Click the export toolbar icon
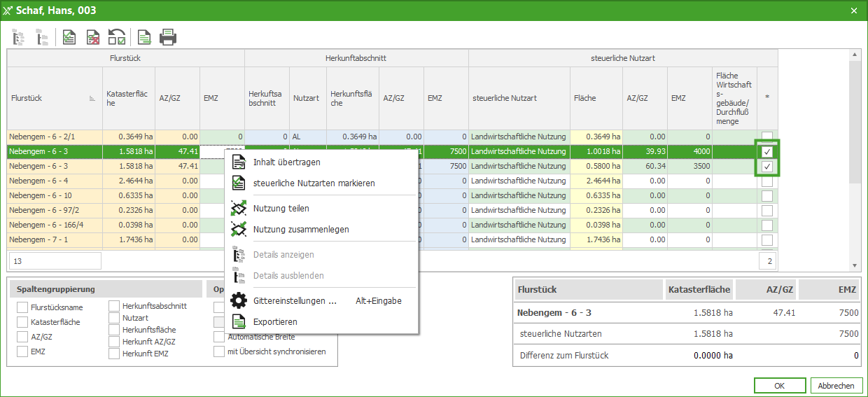Screen dimensions: 868x397 click(144, 36)
